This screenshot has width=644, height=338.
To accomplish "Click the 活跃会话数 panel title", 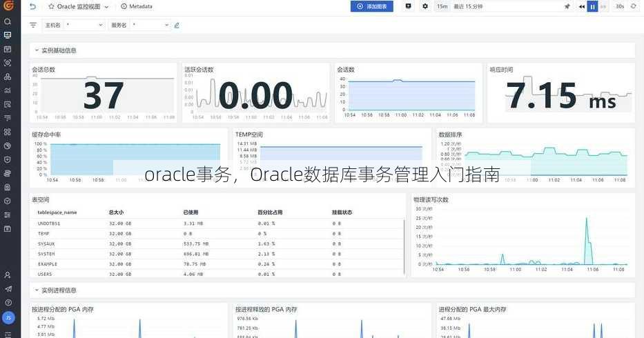I will click(x=199, y=70).
